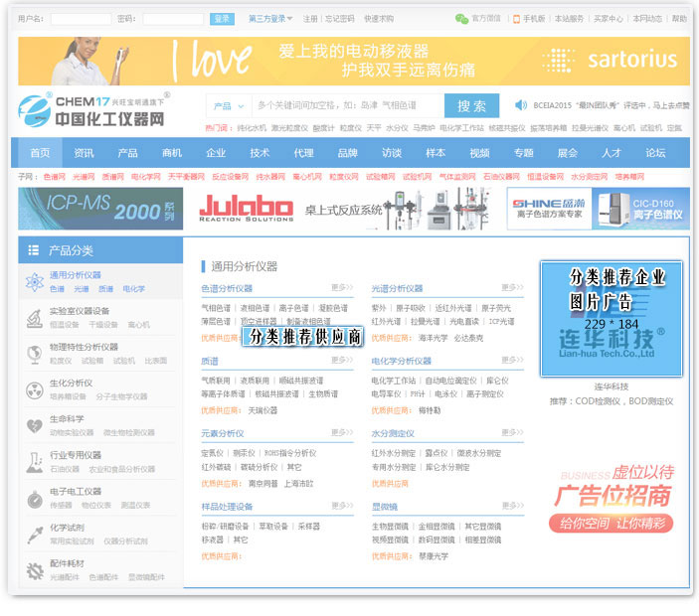The height and width of the screenshot is (616, 699).
Task: Click the gear icon for 配件耗材
Action: tap(33, 570)
